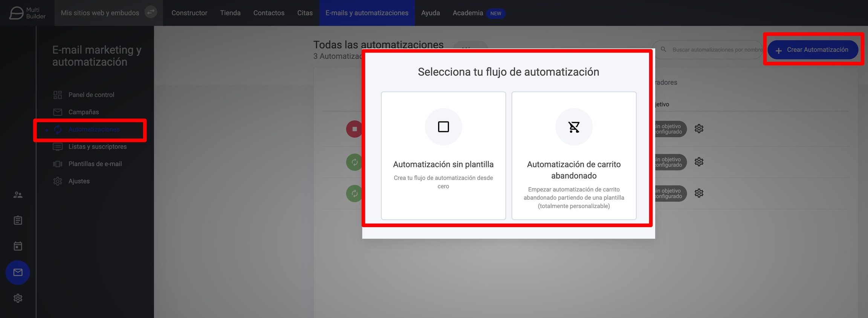This screenshot has width=868, height=318.
Task: Open the contacts people icon in left rail
Action: [x=18, y=195]
